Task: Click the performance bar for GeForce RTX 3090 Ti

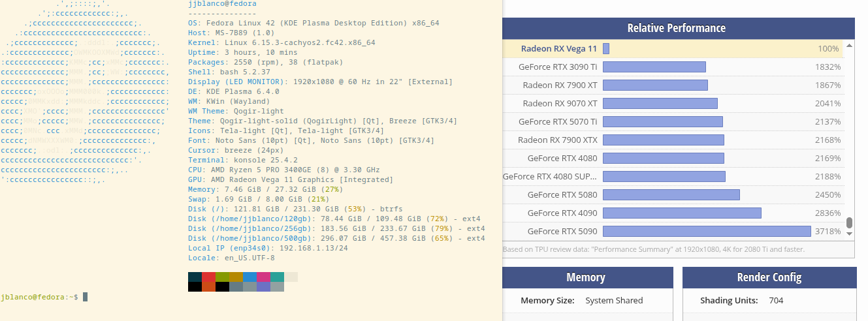Action: [x=654, y=67]
